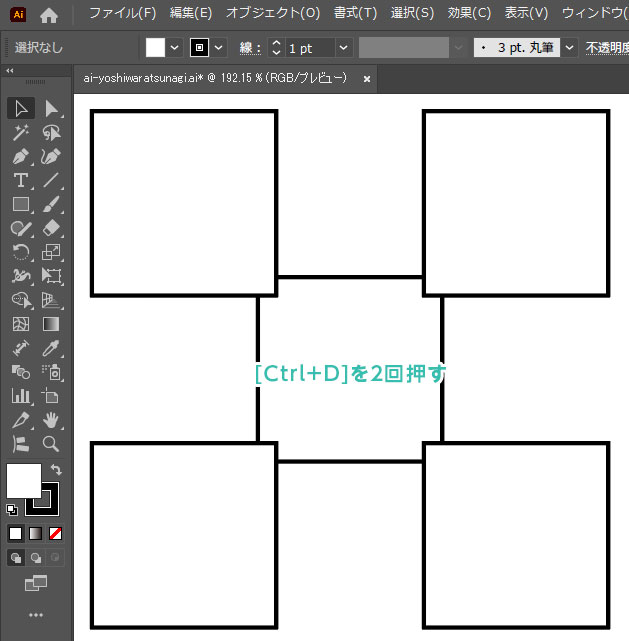The height and width of the screenshot is (641, 629).
Task: Open the オブジェクト(O) menu
Action: [x=272, y=13]
